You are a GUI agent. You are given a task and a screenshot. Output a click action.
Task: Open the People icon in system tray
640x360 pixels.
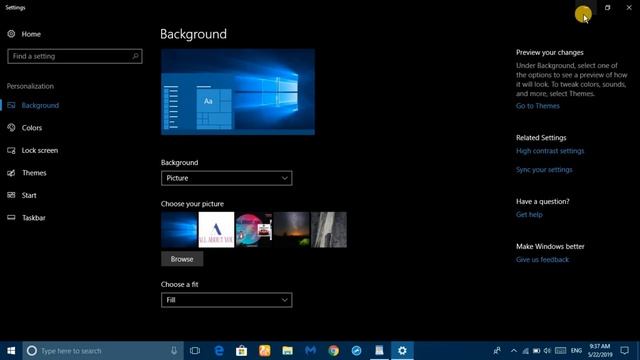tap(497, 351)
